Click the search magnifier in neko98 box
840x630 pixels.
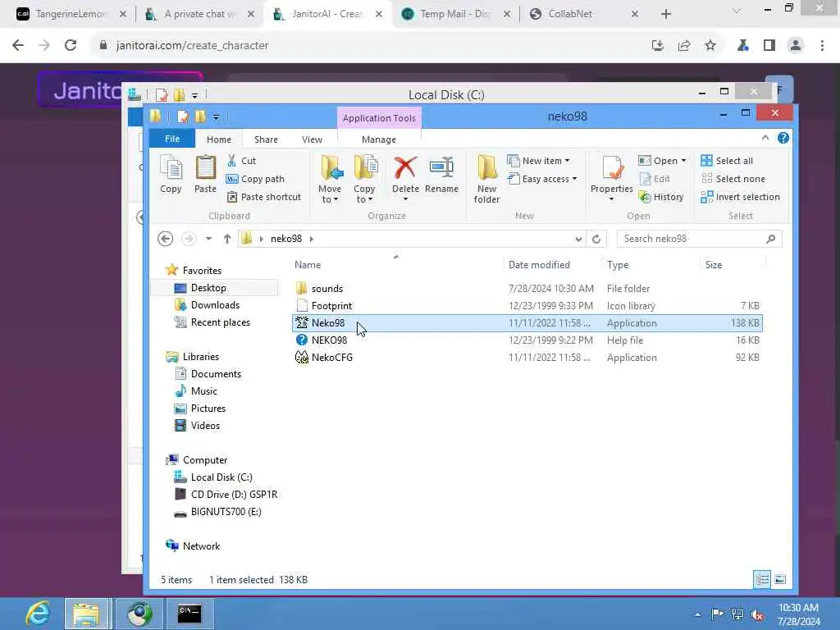tap(771, 239)
